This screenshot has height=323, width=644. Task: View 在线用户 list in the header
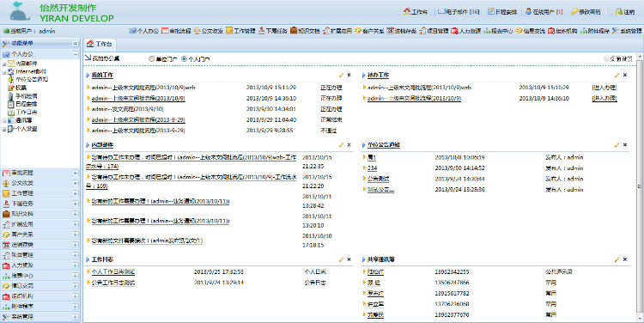(x=544, y=12)
